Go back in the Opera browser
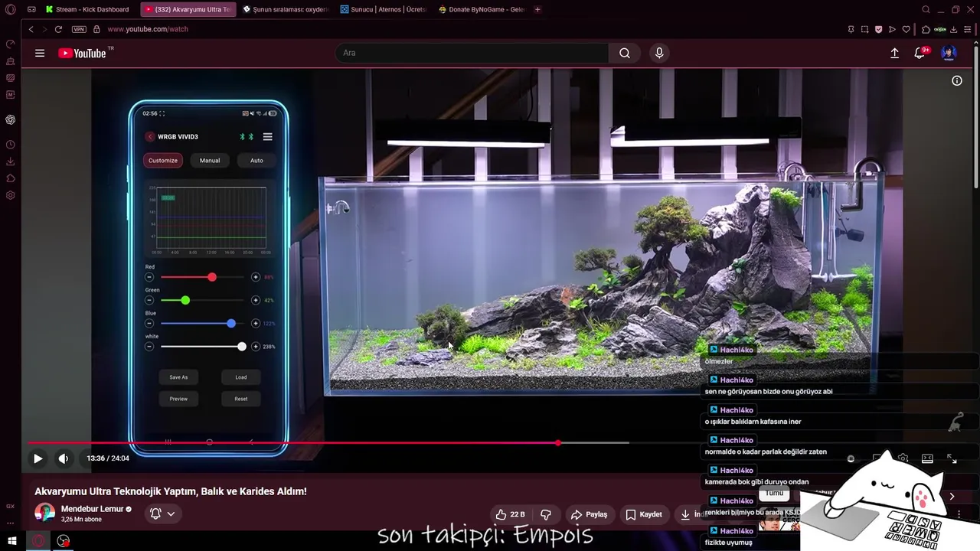 (x=31, y=29)
